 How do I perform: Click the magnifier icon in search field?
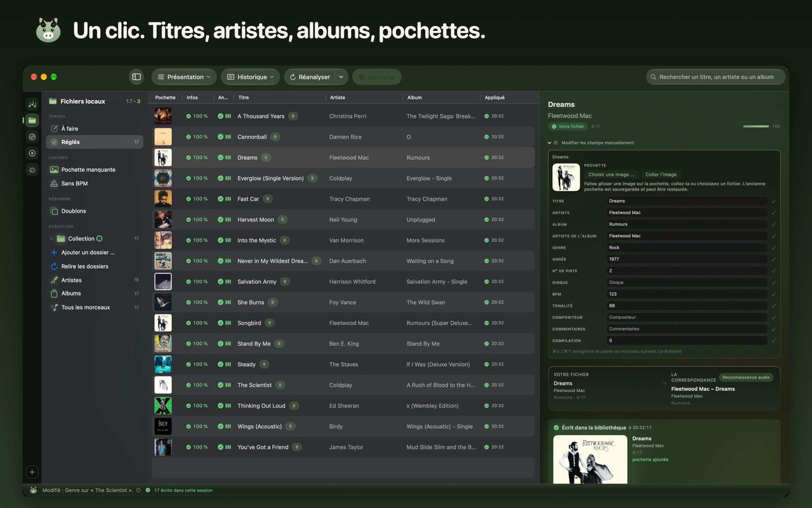pyautogui.click(x=653, y=77)
